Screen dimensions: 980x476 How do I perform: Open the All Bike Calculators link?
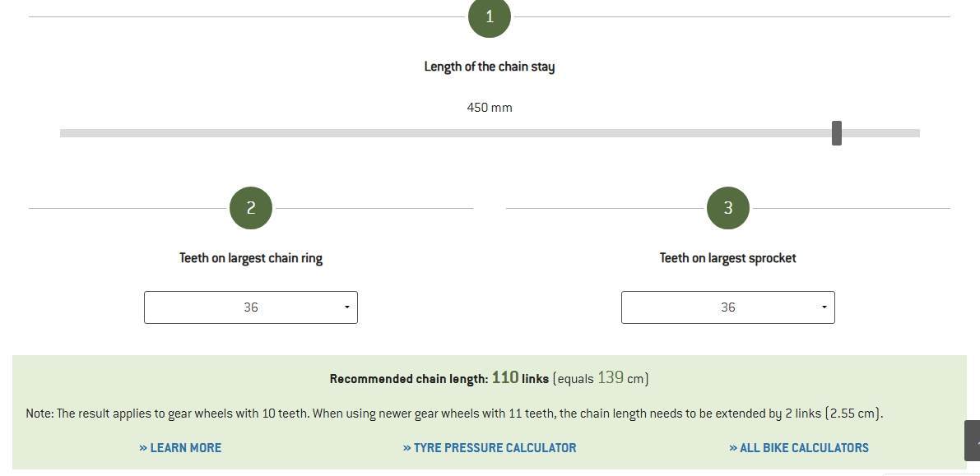(799, 448)
